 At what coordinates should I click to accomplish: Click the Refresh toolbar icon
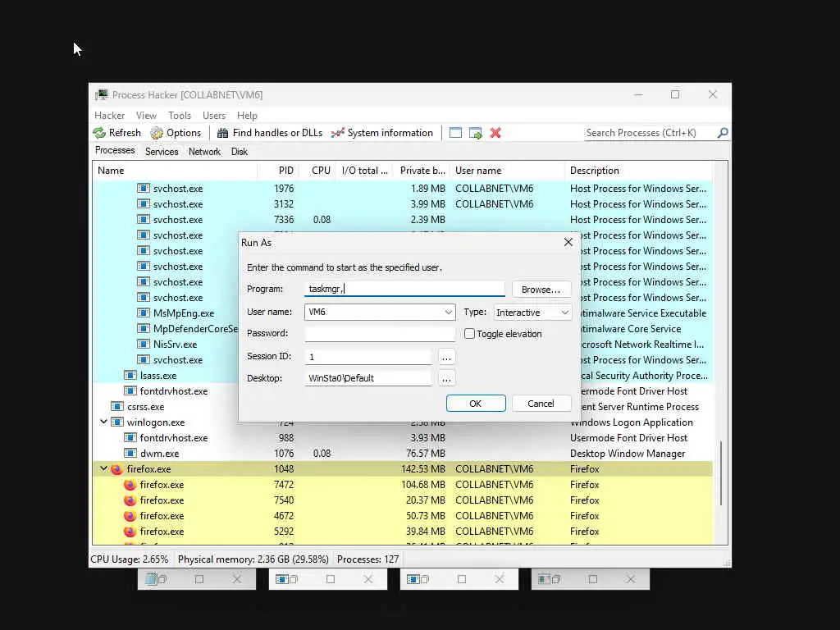click(99, 133)
